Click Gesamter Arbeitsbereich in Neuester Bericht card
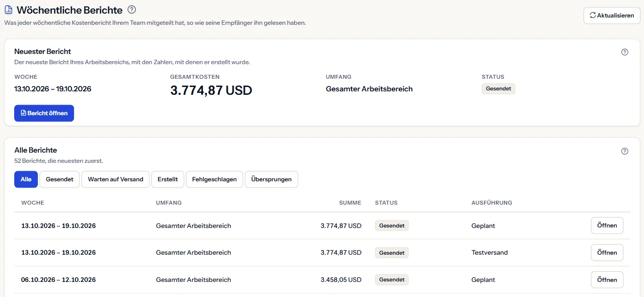Viewport: 644px width, 297px height. [369, 89]
